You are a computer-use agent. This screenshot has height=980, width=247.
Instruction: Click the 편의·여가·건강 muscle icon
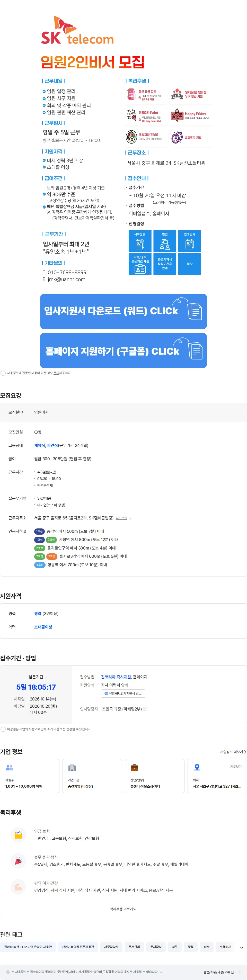coord(18,887)
